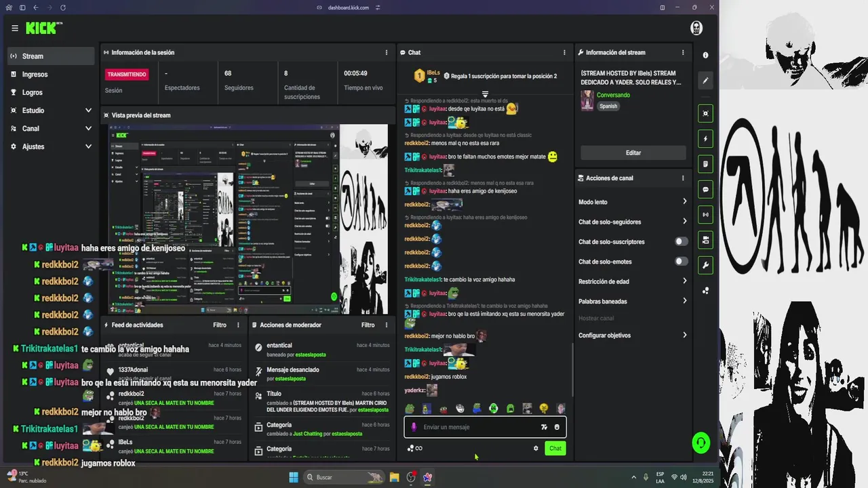Image resolution: width=868 pixels, height=488 pixels.
Task: Click the dashboard.kick.com address bar
Action: pyautogui.click(x=349, y=7)
